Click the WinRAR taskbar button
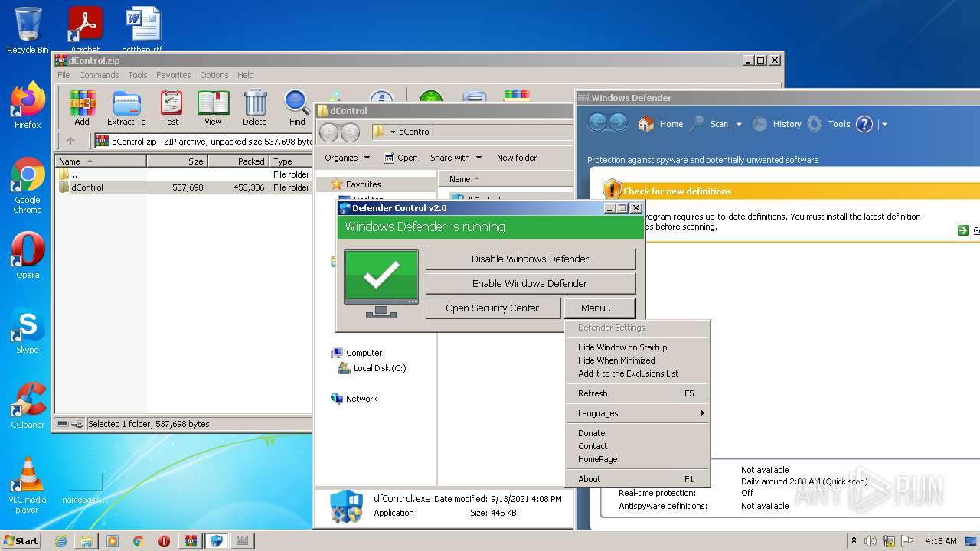The image size is (980, 551). [191, 541]
